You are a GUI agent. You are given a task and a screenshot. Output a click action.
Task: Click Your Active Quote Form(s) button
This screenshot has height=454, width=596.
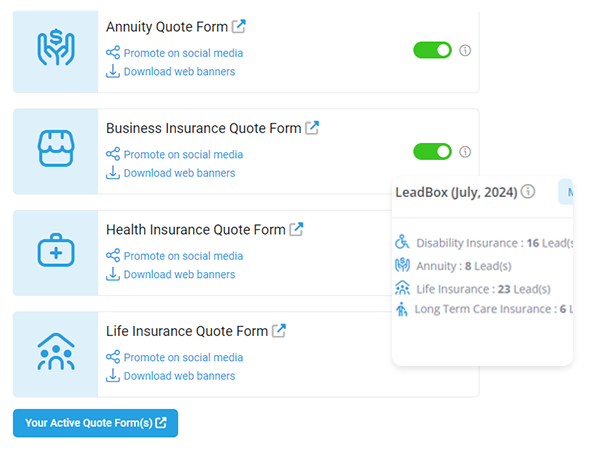pyautogui.click(x=95, y=423)
